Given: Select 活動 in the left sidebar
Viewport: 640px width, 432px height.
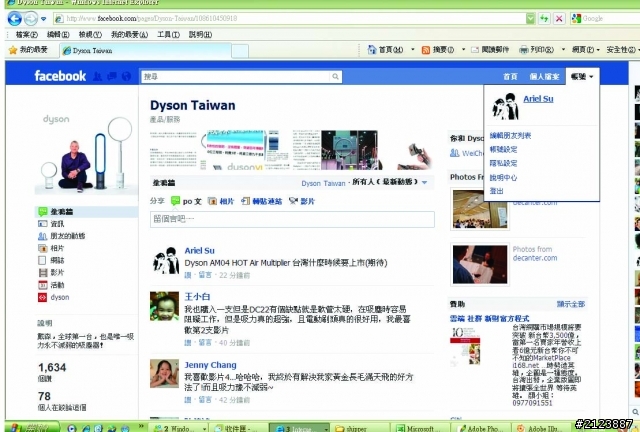Looking at the screenshot, I should tap(51, 285).
